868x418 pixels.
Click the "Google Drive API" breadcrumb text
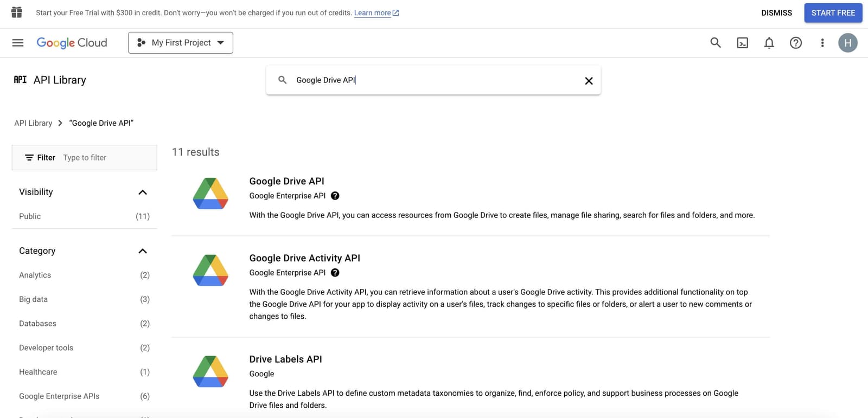(x=101, y=123)
